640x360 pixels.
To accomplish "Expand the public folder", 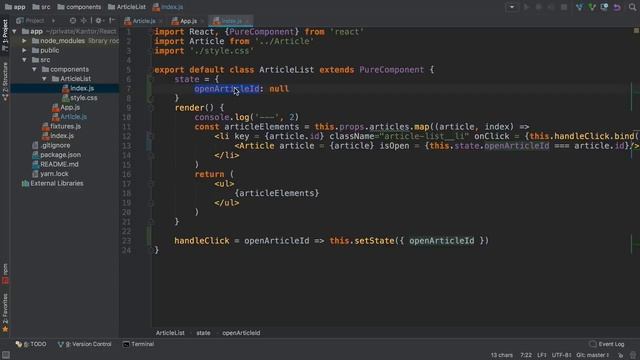I will pyautogui.click(x=24, y=50).
